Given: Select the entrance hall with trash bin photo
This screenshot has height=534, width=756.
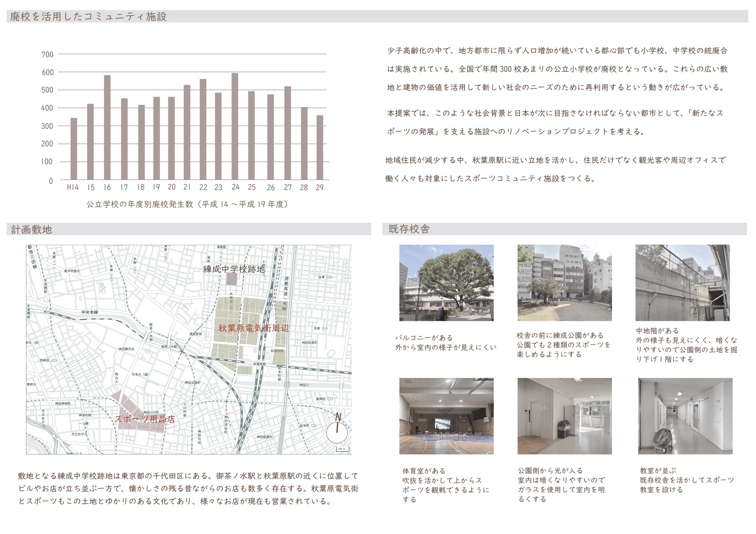Looking at the screenshot, I should pos(564,416).
